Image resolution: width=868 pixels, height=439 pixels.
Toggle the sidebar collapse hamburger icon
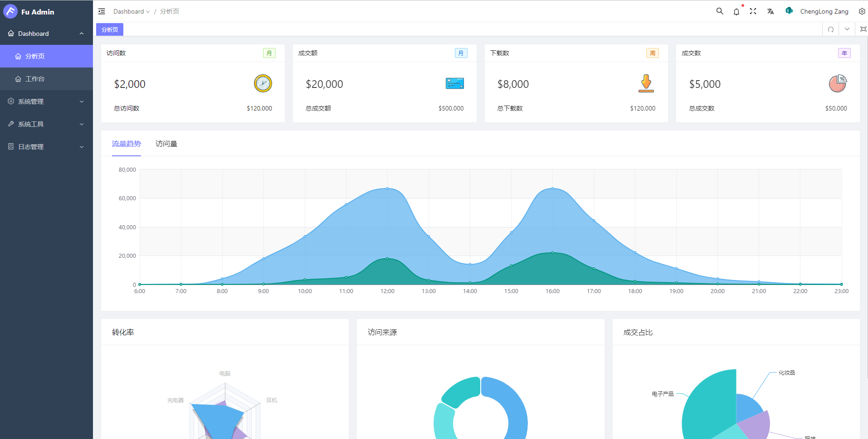102,11
